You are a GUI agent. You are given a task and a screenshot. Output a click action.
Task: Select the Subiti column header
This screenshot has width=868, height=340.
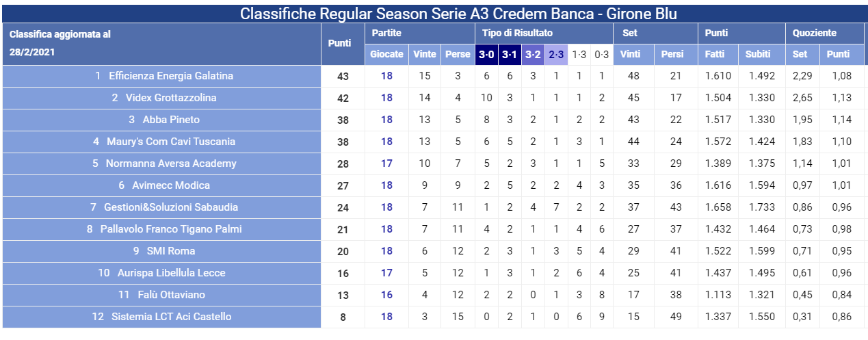761,55
